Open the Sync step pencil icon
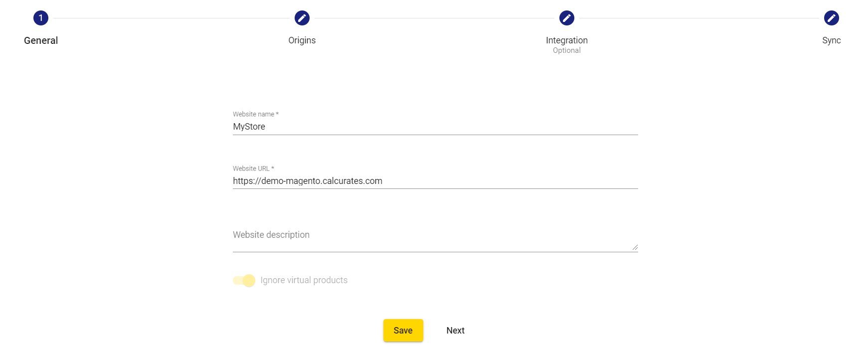The image size is (868, 349). (831, 18)
